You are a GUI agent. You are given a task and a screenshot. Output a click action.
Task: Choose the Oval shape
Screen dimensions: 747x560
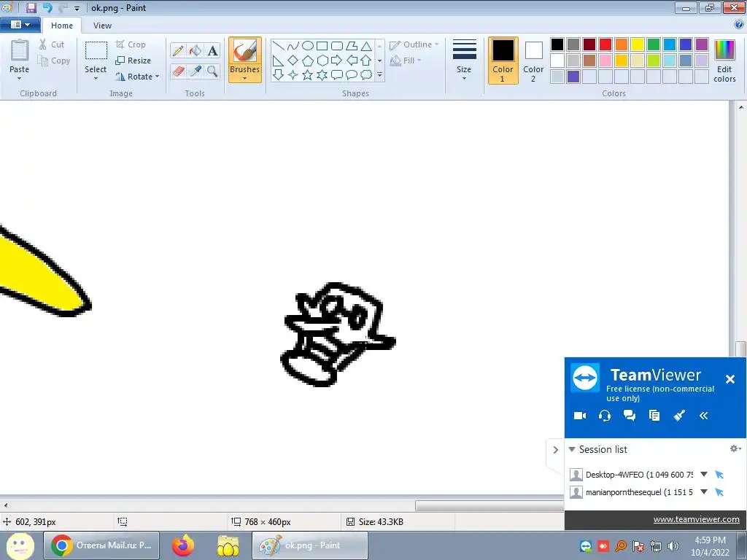pyautogui.click(x=308, y=46)
